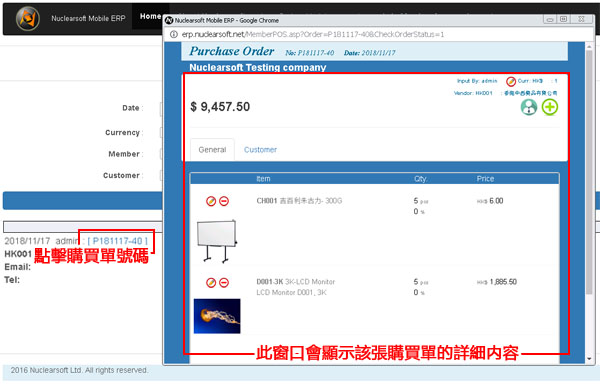Viewport: 600px width, 384px height.
Task: Open whiteboard thumbnail for item CH001
Action: click(x=217, y=241)
